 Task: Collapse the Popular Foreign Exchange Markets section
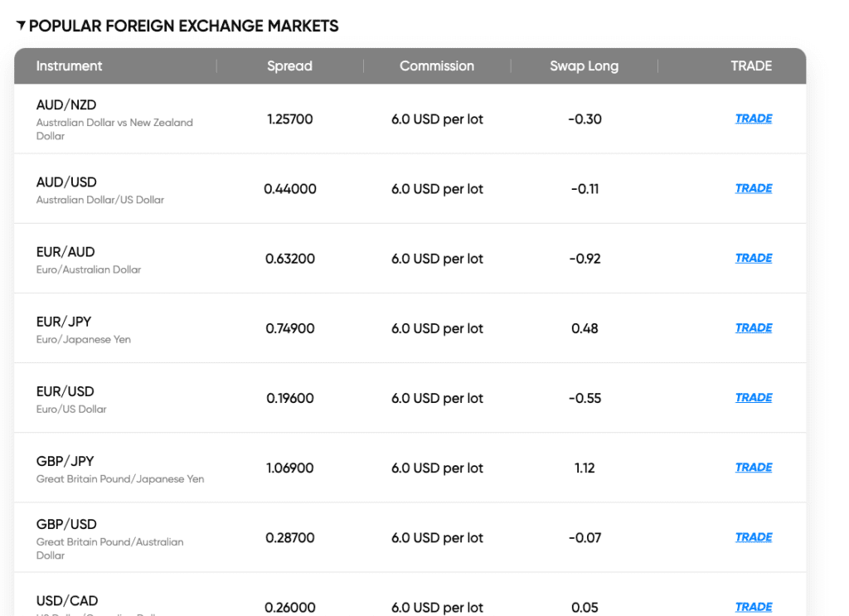pos(21,25)
